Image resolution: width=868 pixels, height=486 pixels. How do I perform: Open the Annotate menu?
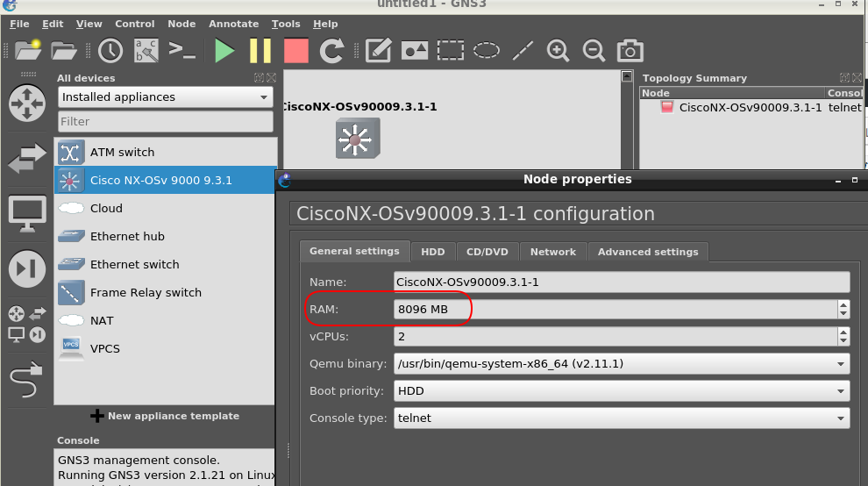233,24
